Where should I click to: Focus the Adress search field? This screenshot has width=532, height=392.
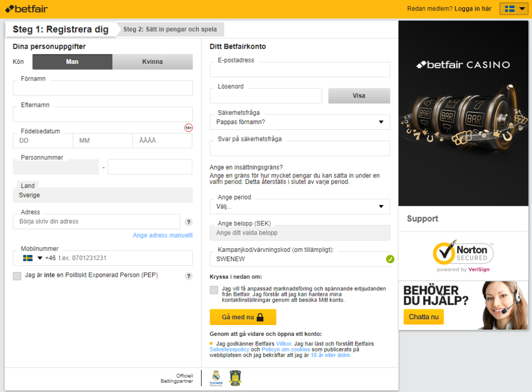point(97,221)
